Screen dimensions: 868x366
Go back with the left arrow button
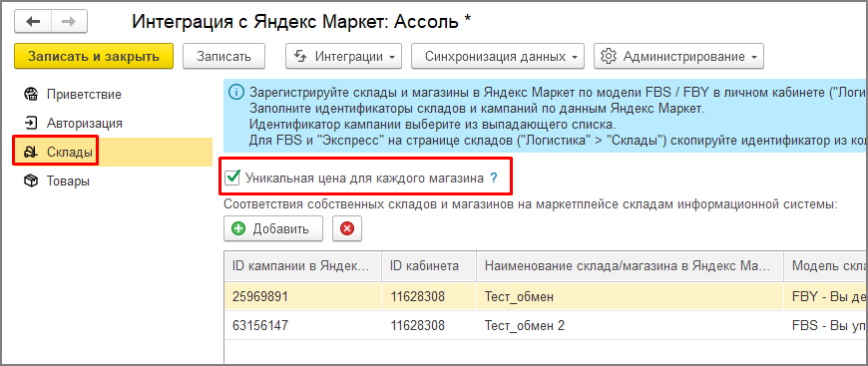[x=33, y=22]
